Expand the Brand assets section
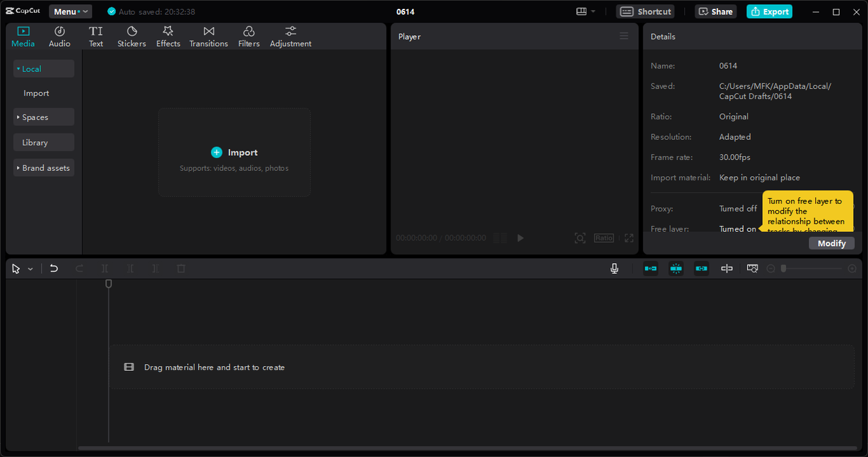Image resolution: width=868 pixels, height=457 pixels. [43, 167]
